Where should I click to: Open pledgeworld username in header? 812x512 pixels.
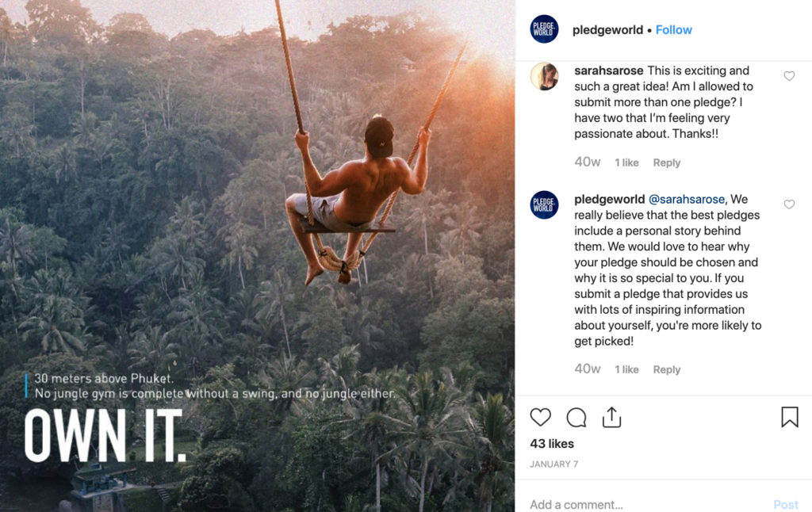(607, 30)
